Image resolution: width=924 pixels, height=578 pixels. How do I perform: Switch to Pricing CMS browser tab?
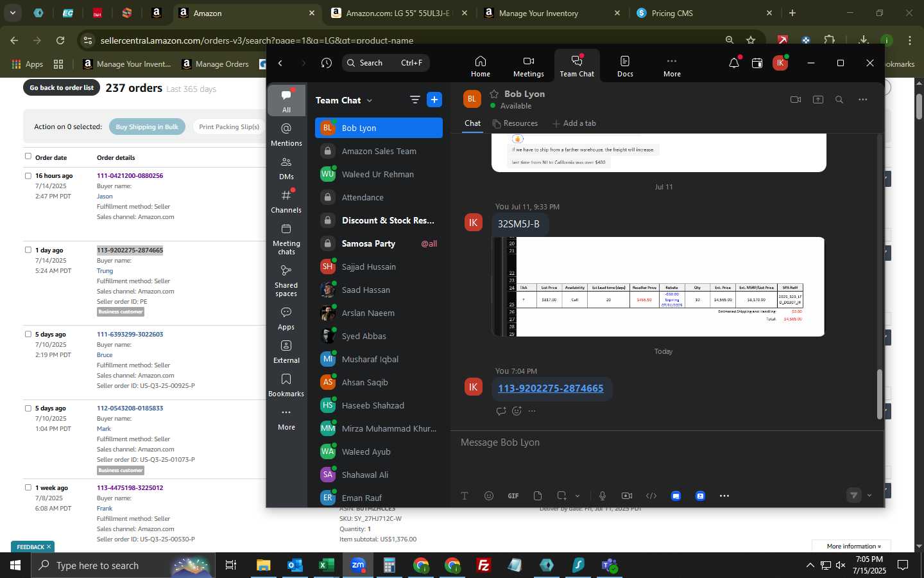[705, 13]
